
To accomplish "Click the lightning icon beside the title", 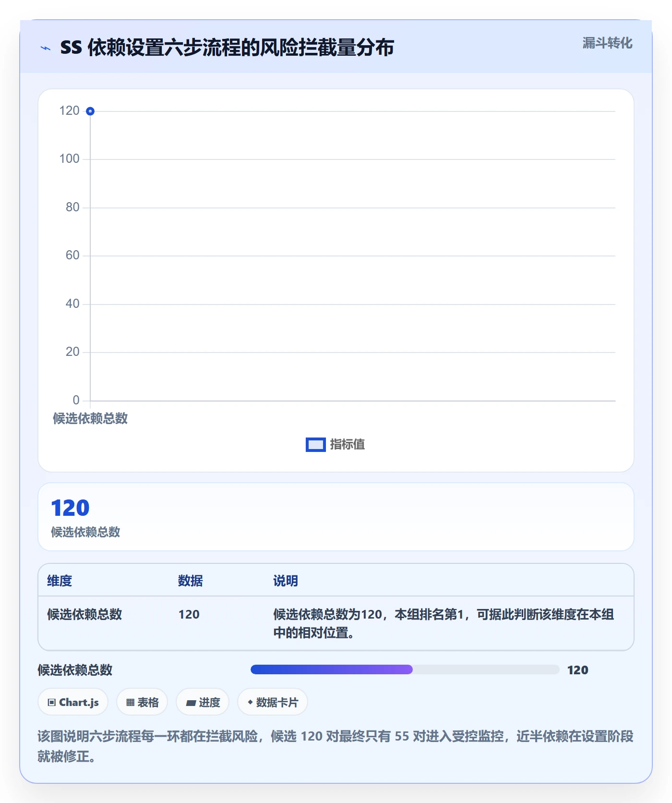I will pos(46,48).
